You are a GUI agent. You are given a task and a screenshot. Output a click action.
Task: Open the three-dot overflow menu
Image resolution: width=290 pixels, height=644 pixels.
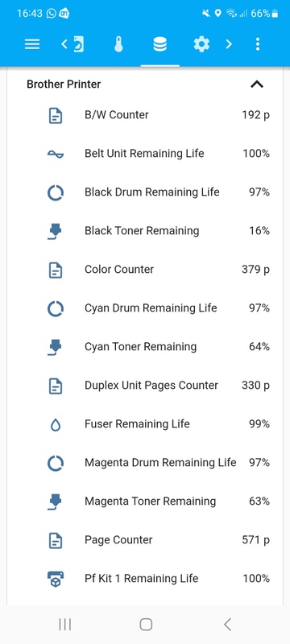coord(258,44)
